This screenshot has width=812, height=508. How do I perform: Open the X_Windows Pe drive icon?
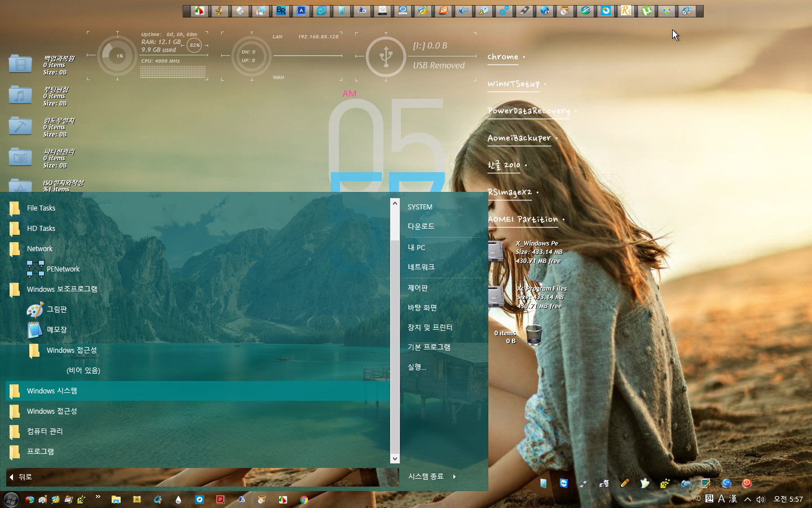496,251
